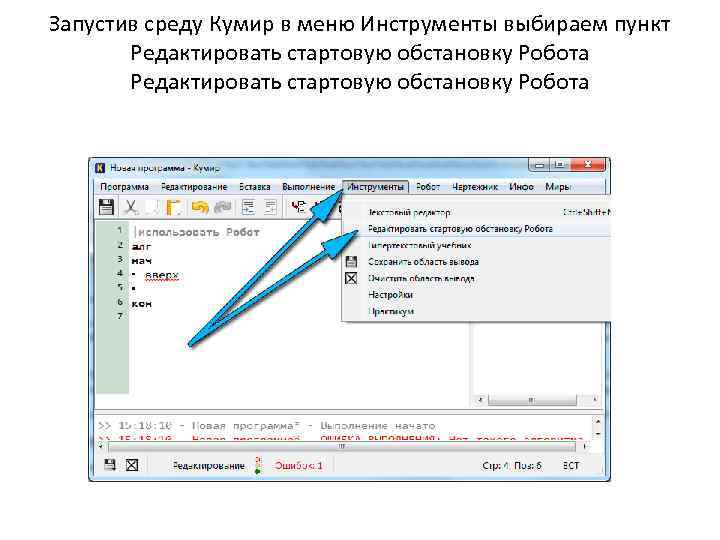Maximize the Kumir window
The width and height of the screenshot is (720, 540).
[559, 165]
